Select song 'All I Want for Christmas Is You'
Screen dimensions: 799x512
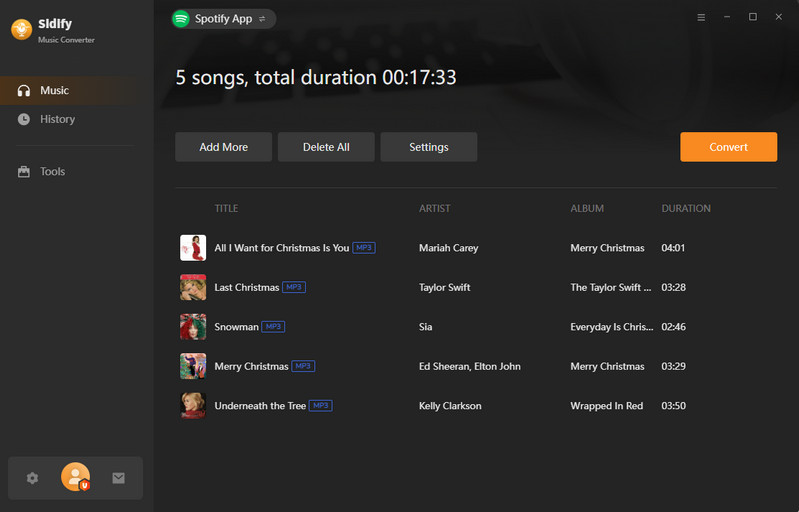tap(282, 248)
